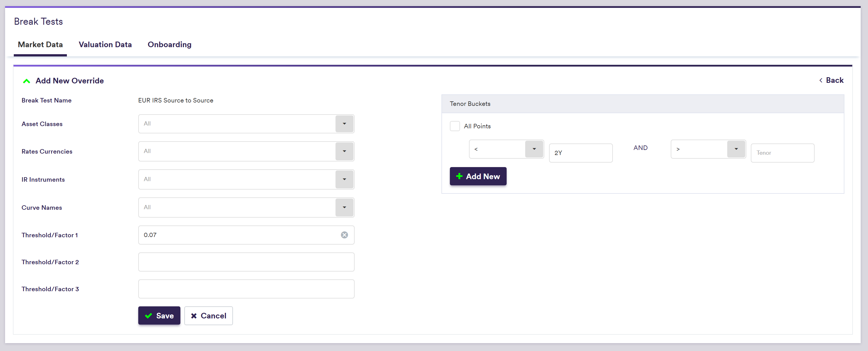868x351 pixels.
Task: Expand the Rates Currencies dropdown
Action: (x=344, y=151)
